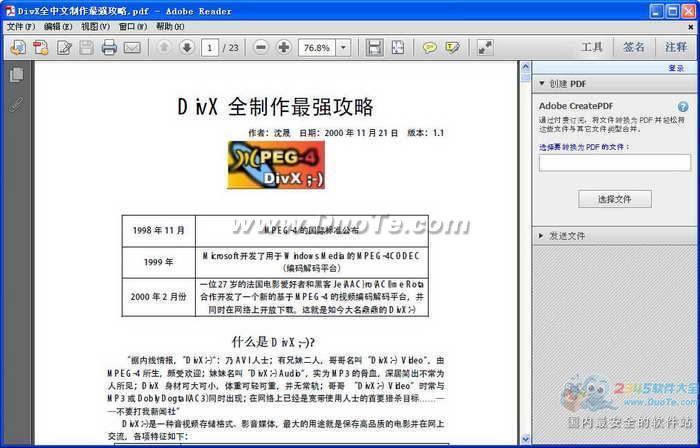Click the Email envelope toolbar icon
Image resolution: width=700 pixels, height=448 pixels.
click(x=132, y=47)
